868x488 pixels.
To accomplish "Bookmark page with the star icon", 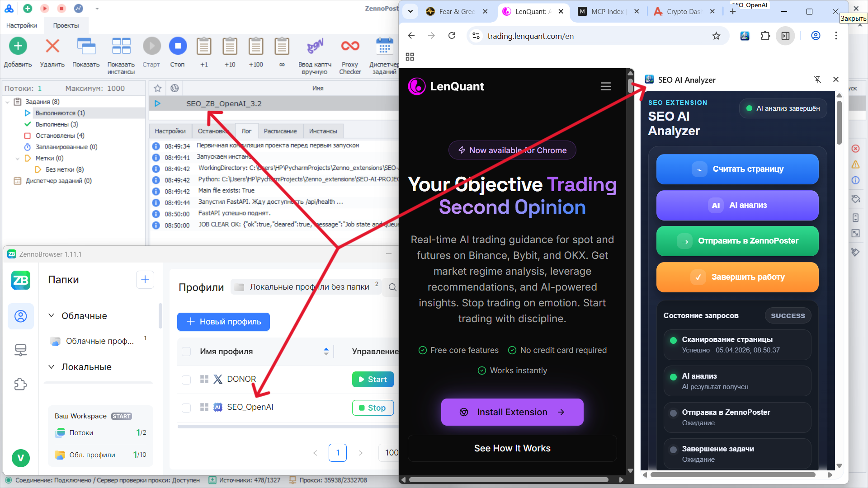I will tap(716, 36).
